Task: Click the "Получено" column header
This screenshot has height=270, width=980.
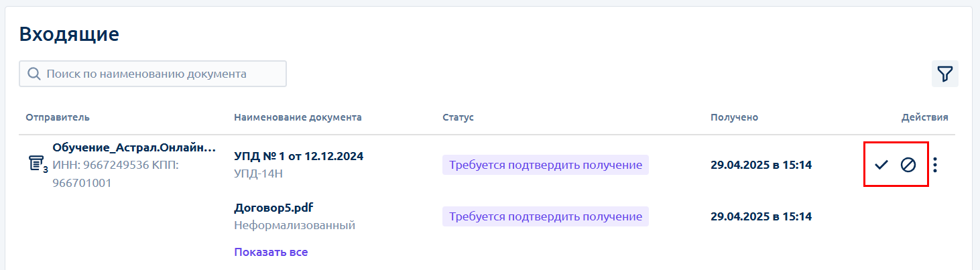Action: coord(734,117)
